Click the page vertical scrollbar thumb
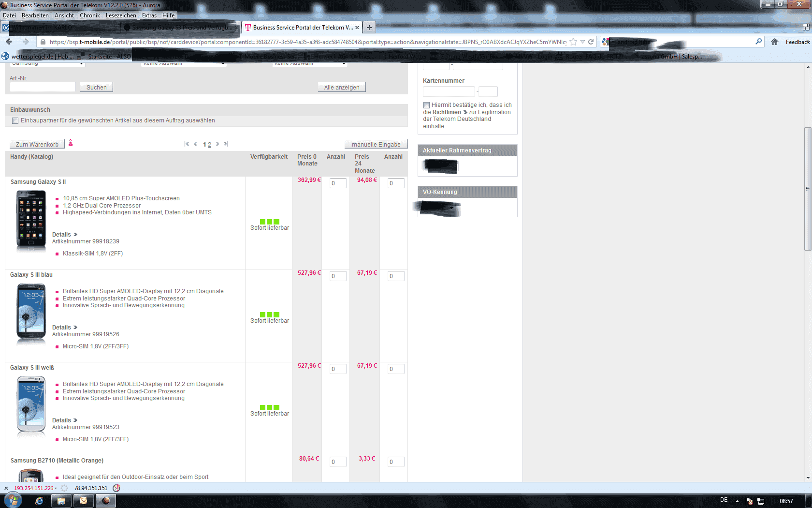This screenshot has height=508, width=812. [808, 189]
